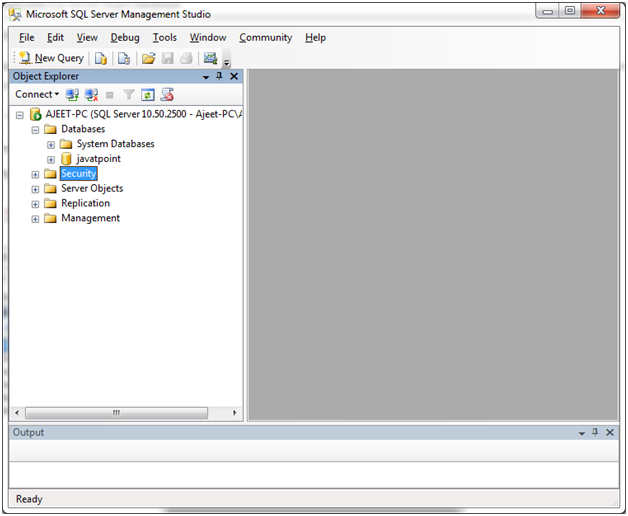Click the Open File folder icon
Viewport: 628px width, 516px height.
(x=149, y=58)
